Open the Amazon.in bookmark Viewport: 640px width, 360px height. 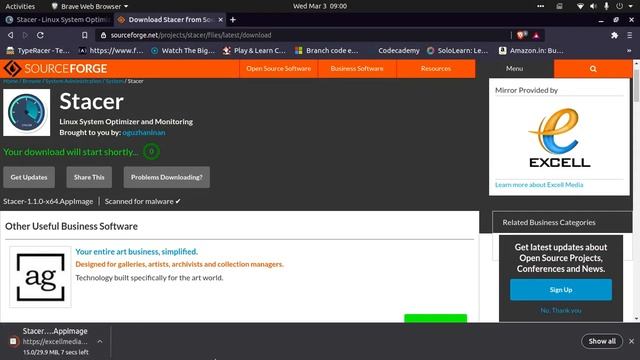(531, 51)
